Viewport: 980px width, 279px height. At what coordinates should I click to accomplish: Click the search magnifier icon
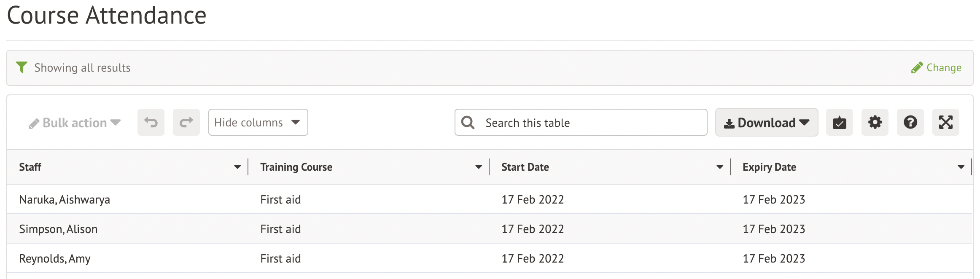click(x=468, y=123)
